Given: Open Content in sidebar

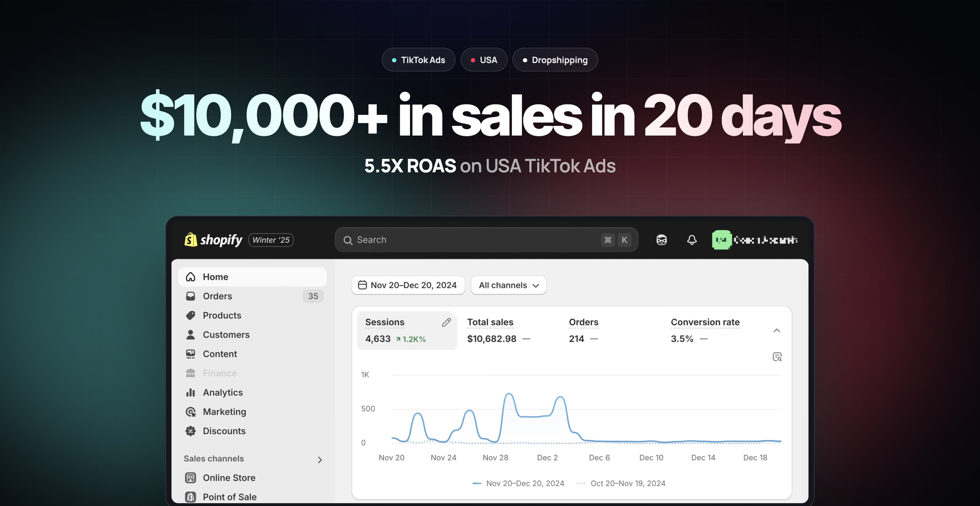Looking at the screenshot, I should click(x=252, y=354).
